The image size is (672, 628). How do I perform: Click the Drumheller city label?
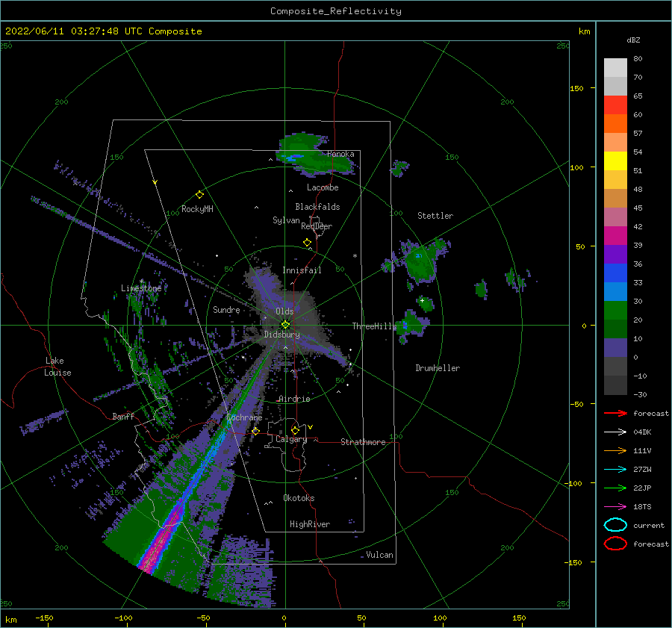(x=438, y=368)
